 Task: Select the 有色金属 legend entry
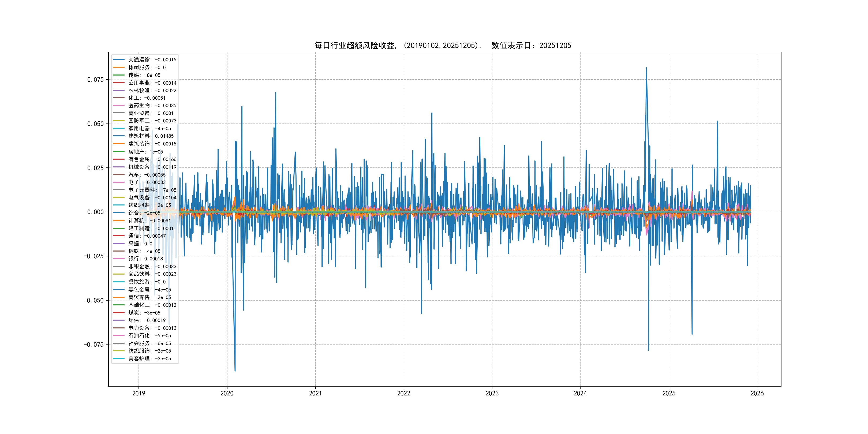152,159
